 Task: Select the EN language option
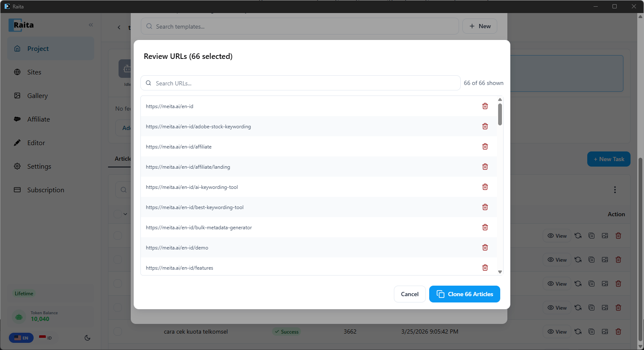pyautogui.click(x=21, y=338)
